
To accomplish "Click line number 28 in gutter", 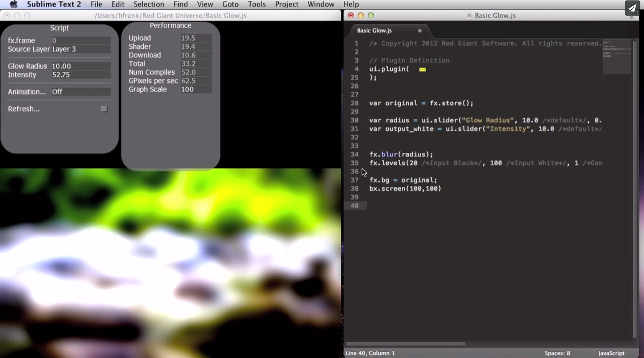I will click(354, 103).
